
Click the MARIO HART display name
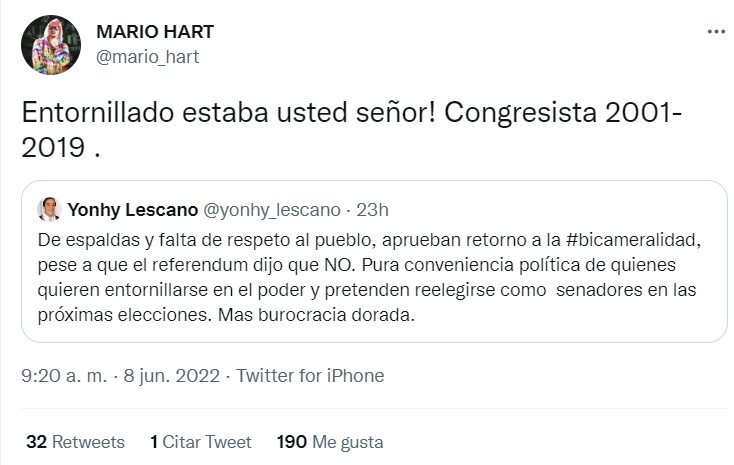pyautogui.click(x=154, y=32)
